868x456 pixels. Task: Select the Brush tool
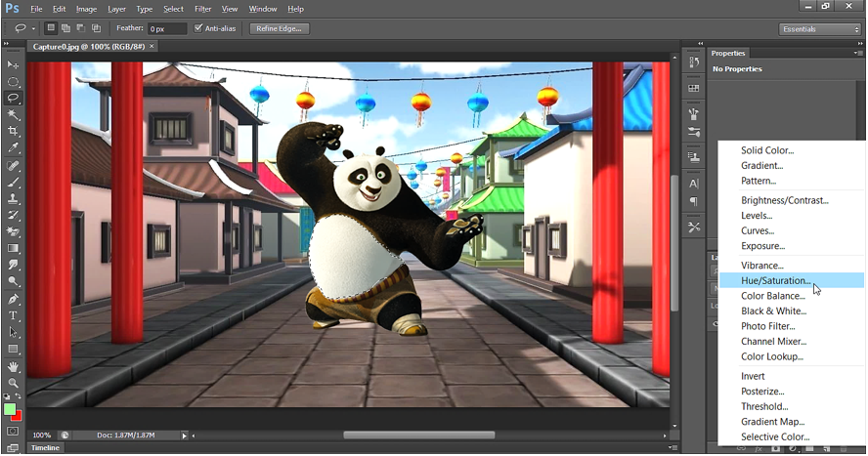(13, 182)
